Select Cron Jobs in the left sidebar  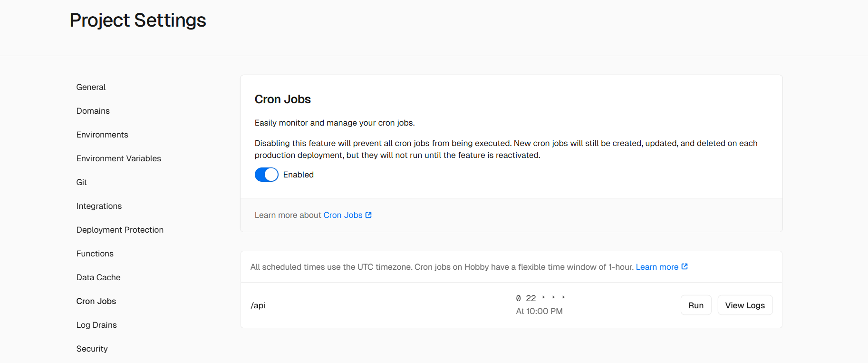(96, 301)
